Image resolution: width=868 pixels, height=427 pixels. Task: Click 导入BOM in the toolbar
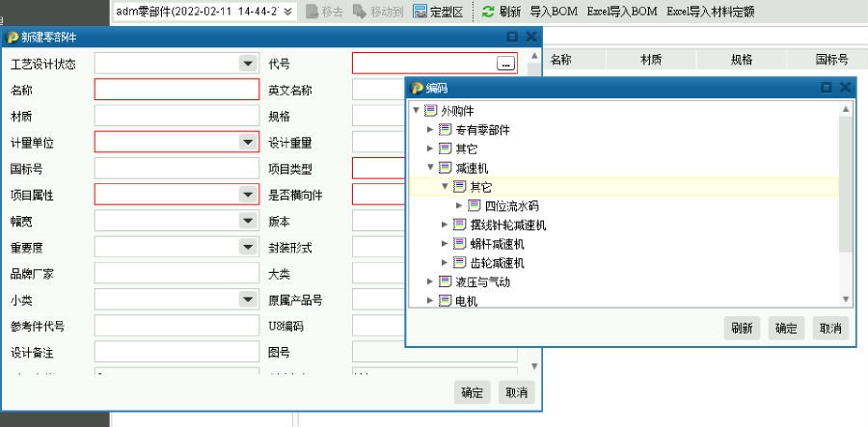554,12
